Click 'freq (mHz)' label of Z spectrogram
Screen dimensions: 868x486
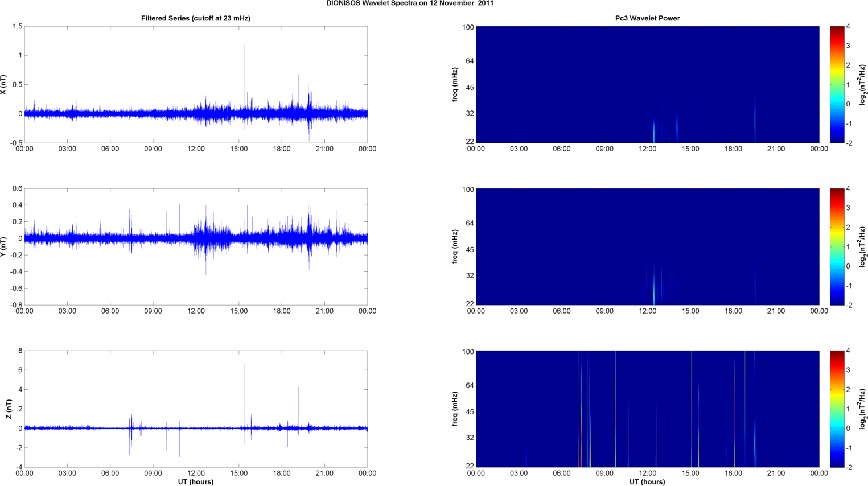[455, 409]
